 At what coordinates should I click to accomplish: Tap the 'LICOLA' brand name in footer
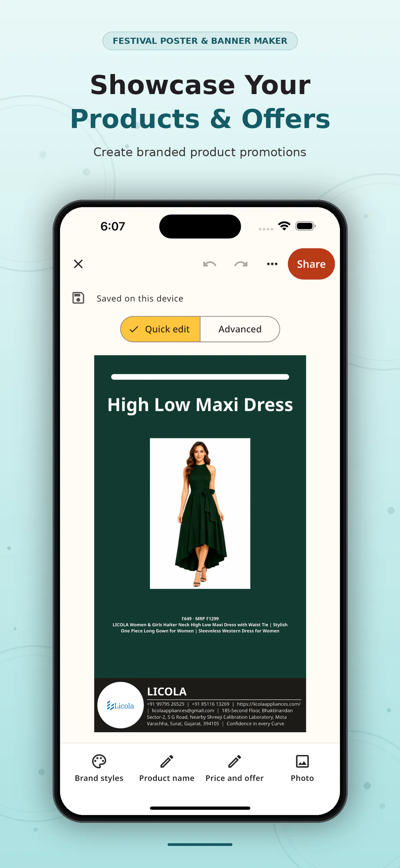click(167, 691)
